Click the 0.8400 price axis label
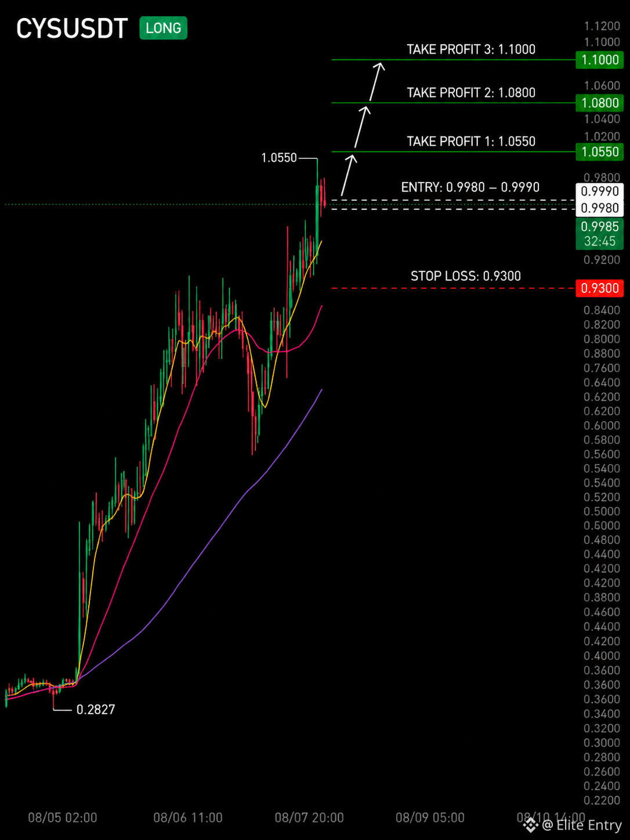Image resolution: width=630 pixels, height=840 pixels. coord(602,310)
